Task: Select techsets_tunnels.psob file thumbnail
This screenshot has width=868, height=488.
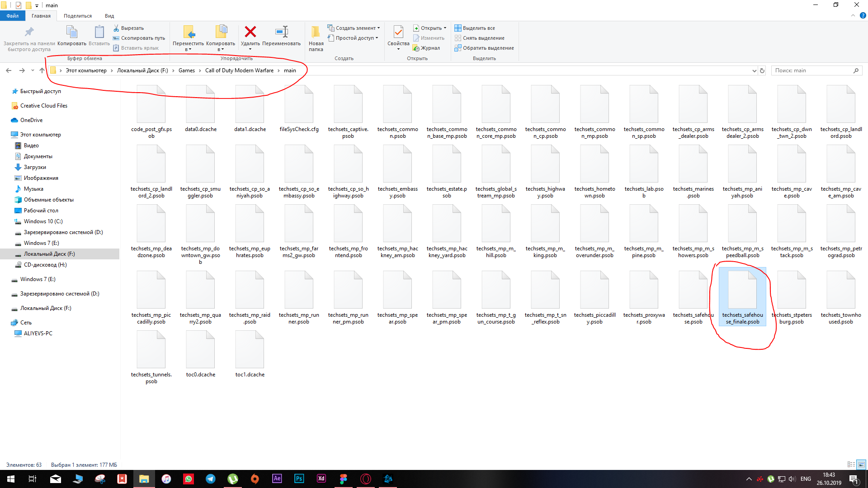Action: (151, 350)
